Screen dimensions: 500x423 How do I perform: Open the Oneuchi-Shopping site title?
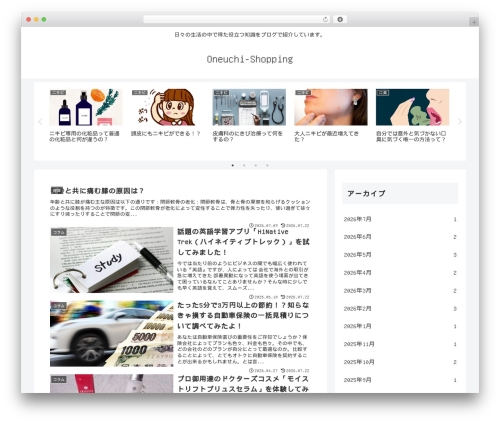pyautogui.click(x=250, y=59)
